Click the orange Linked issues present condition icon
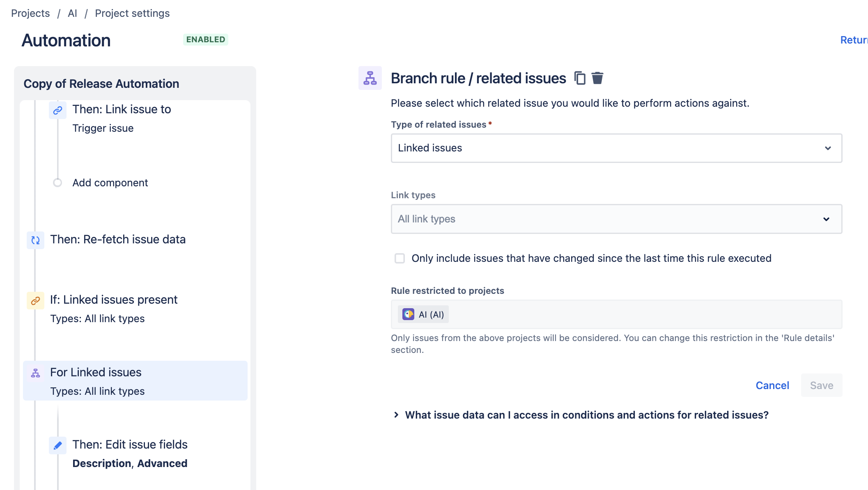 coord(35,300)
